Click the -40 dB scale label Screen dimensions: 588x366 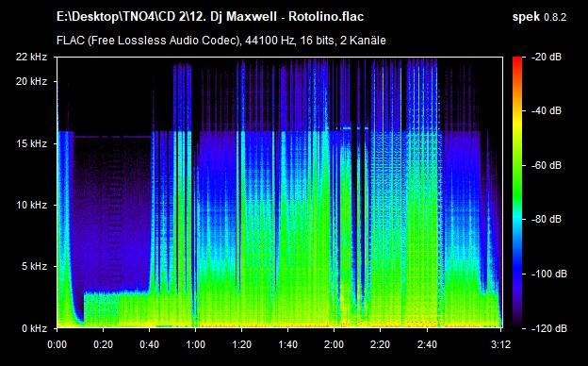547,110
